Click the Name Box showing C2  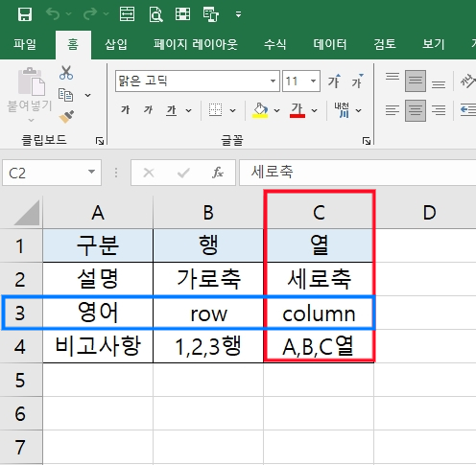click(x=52, y=173)
